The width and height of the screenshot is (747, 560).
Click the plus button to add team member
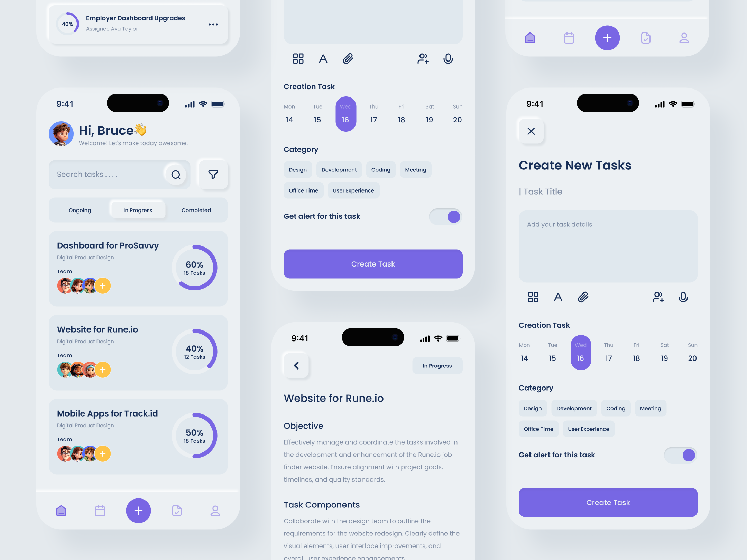[102, 285]
